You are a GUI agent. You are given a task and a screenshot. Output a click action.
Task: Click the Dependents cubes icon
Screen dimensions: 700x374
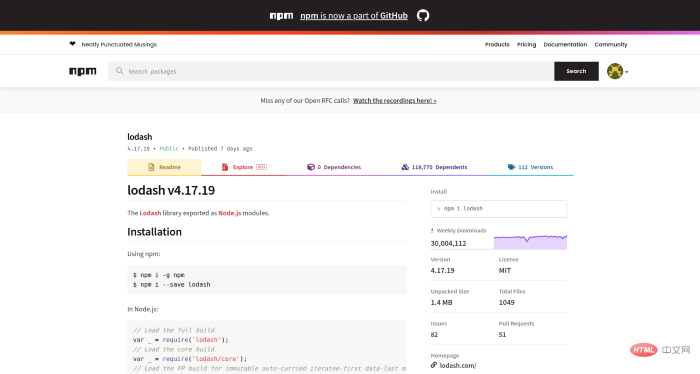tap(405, 167)
